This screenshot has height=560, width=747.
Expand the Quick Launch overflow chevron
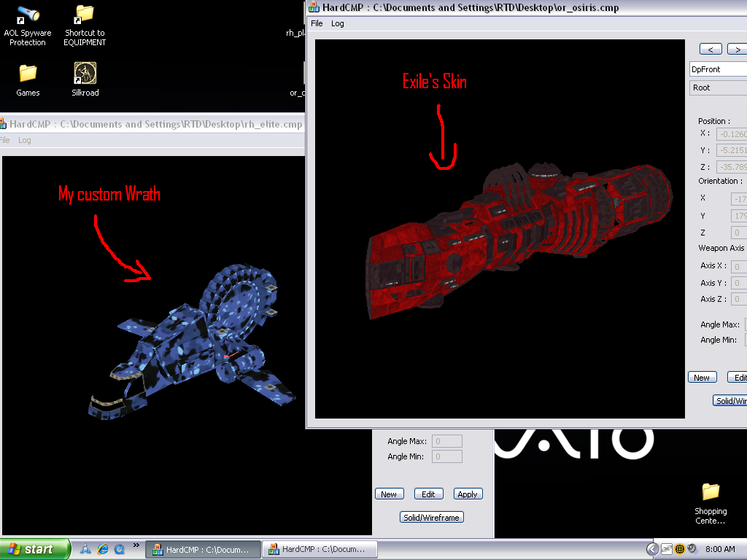pyautogui.click(x=136, y=545)
